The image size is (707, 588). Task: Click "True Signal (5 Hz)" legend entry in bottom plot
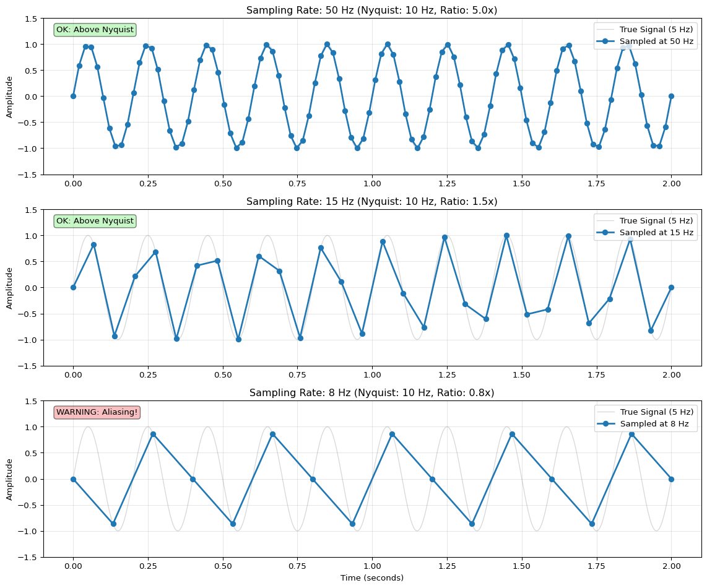pyautogui.click(x=656, y=412)
